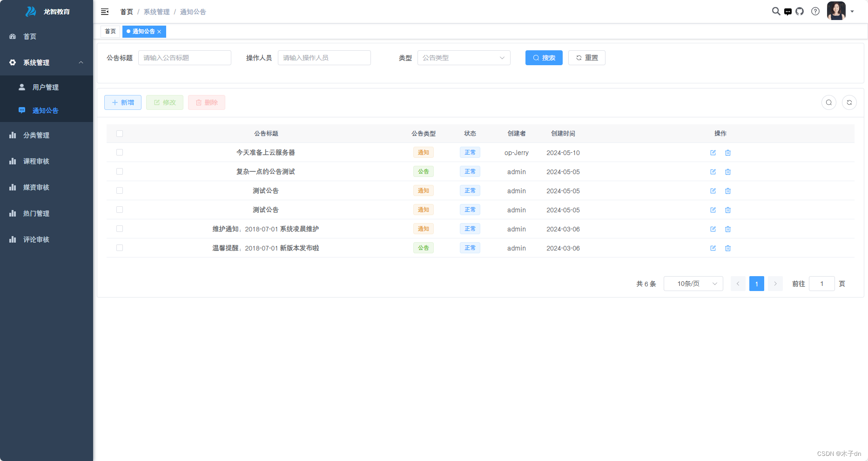Screen dimensions: 868x461
Task: Open 课程审核 in the sidebar
Action: coord(47,161)
